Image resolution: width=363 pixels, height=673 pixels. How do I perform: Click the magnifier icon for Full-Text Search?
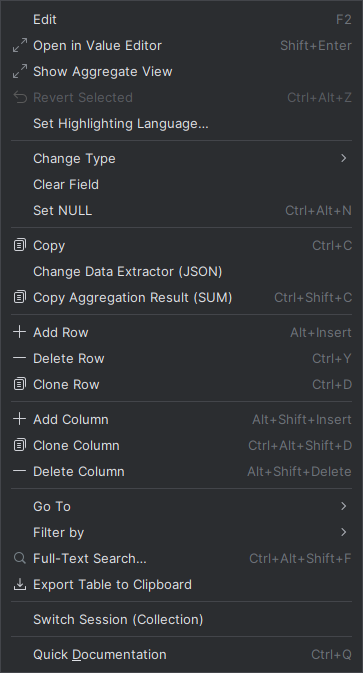tap(20, 558)
